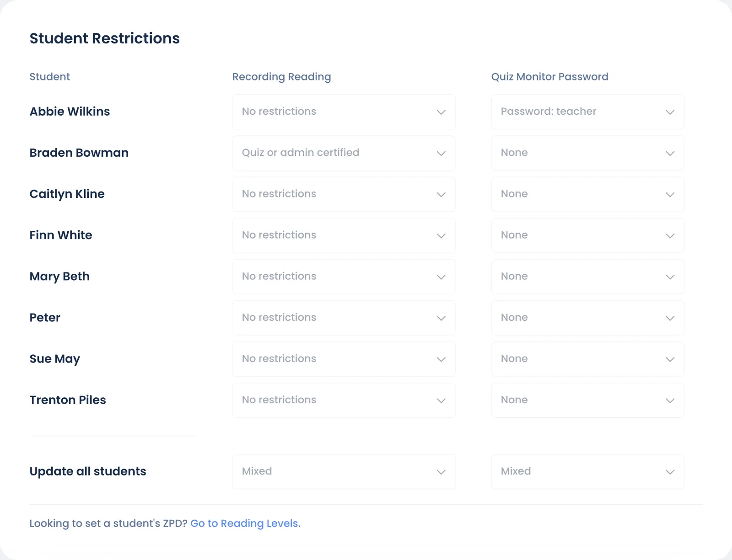Open the Update all students Quiz Monitor Password dropdown
732x560 pixels.
[588, 472]
